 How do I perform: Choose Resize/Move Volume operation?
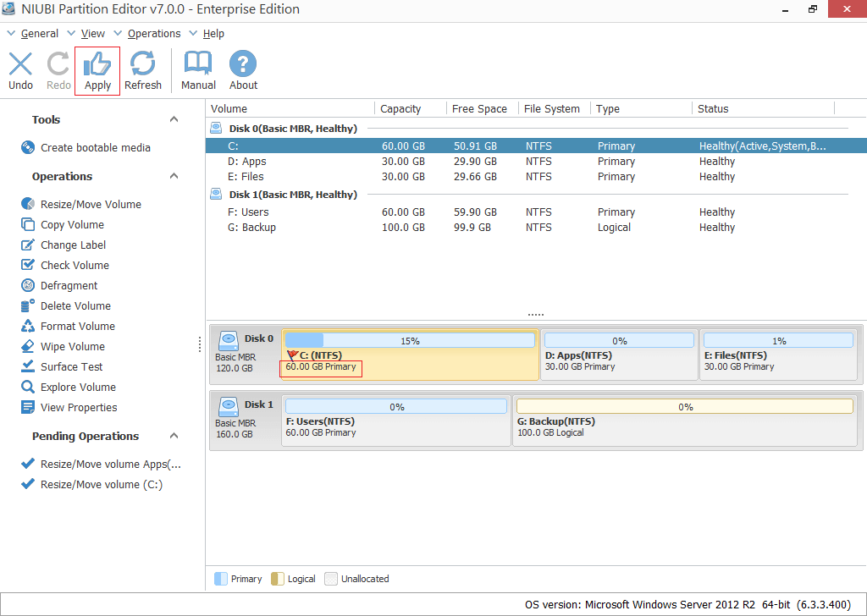coord(91,204)
